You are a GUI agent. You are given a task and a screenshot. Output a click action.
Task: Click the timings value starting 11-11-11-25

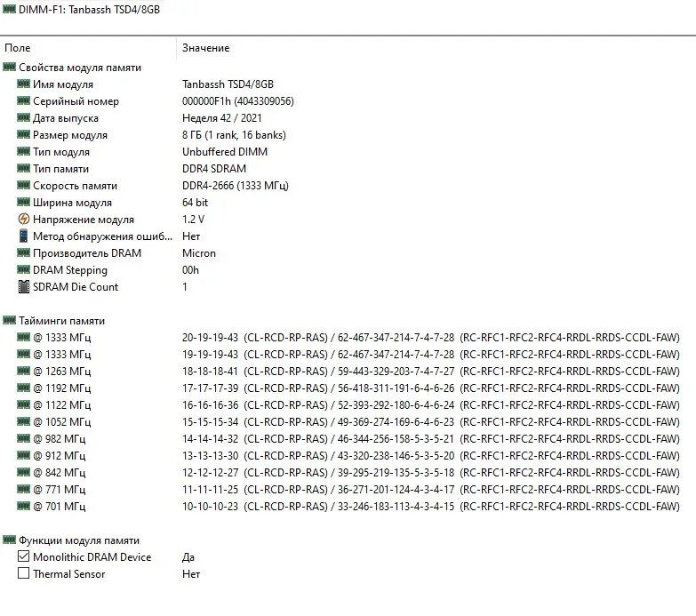coord(430,490)
